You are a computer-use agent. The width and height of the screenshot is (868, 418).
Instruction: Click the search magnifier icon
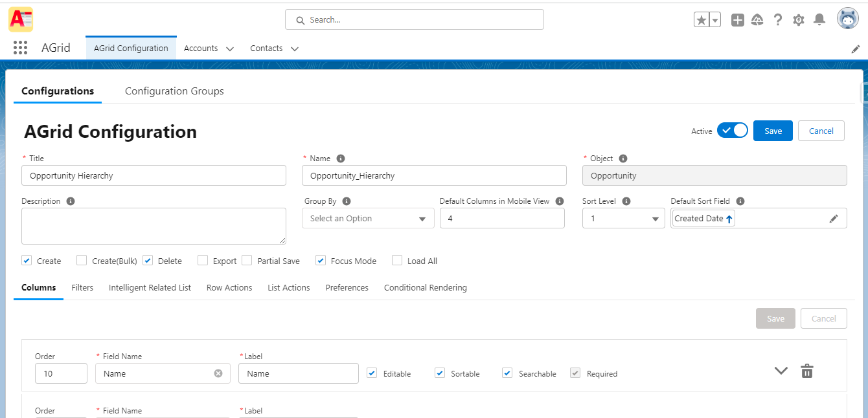301,20
